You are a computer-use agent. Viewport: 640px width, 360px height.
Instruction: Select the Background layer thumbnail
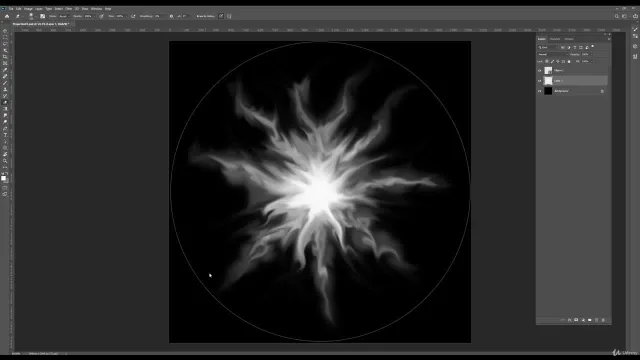click(548, 91)
